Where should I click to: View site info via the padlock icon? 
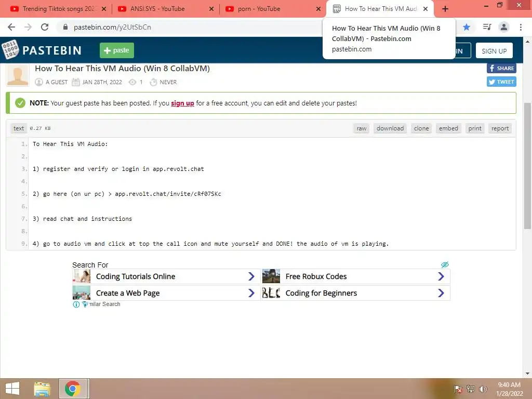coord(65,27)
